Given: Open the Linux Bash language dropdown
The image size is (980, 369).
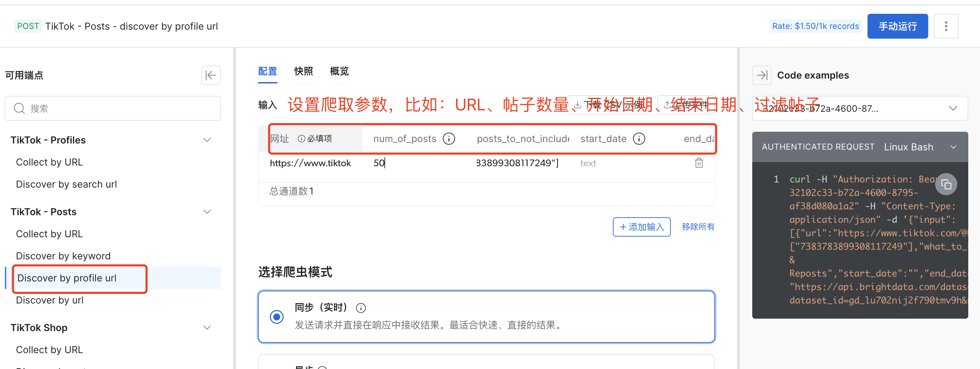Looking at the screenshot, I should (x=920, y=147).
